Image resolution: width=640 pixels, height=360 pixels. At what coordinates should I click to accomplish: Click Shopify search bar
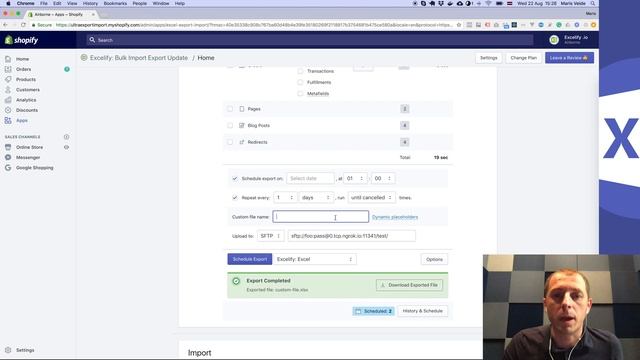pos(309,40)
